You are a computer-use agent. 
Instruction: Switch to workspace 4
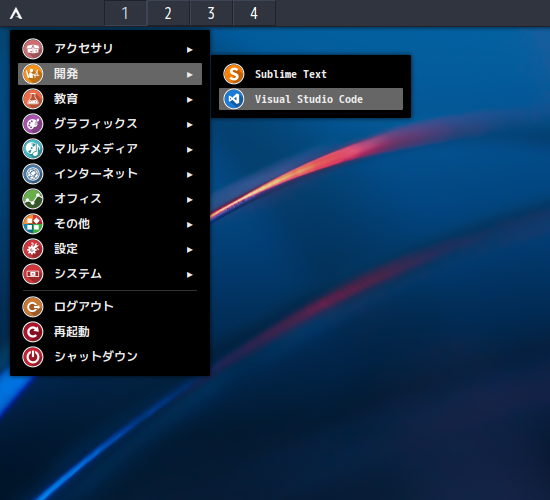(x=254, y=13)
